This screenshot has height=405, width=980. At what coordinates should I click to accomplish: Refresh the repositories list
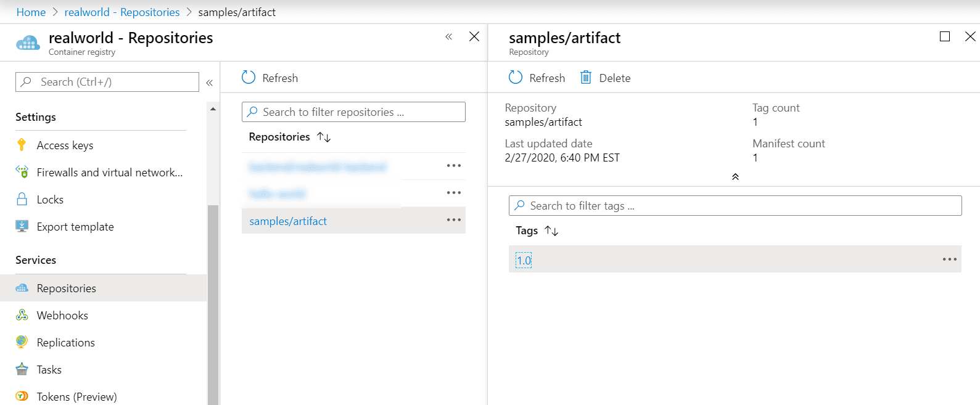(x=270, y=78)
